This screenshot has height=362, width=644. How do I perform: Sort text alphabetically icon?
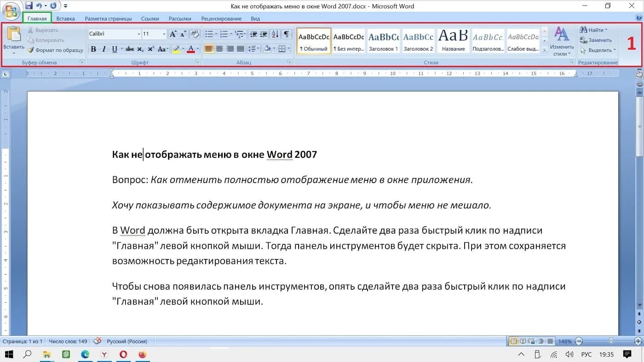click(x=275, y=34)
